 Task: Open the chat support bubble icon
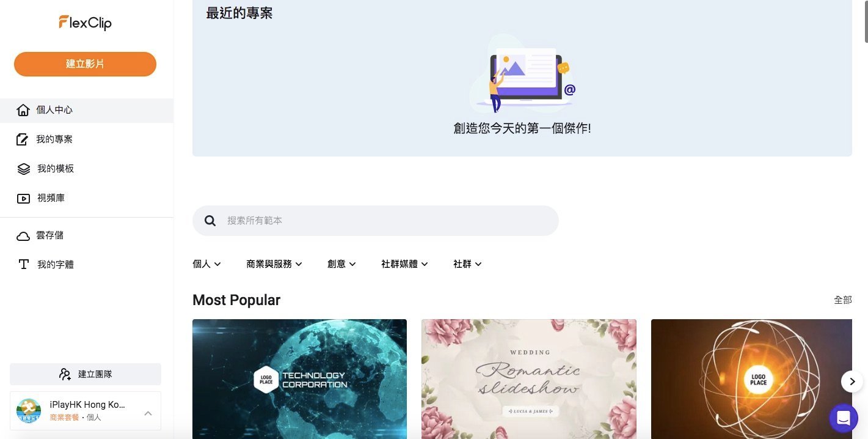844,418
